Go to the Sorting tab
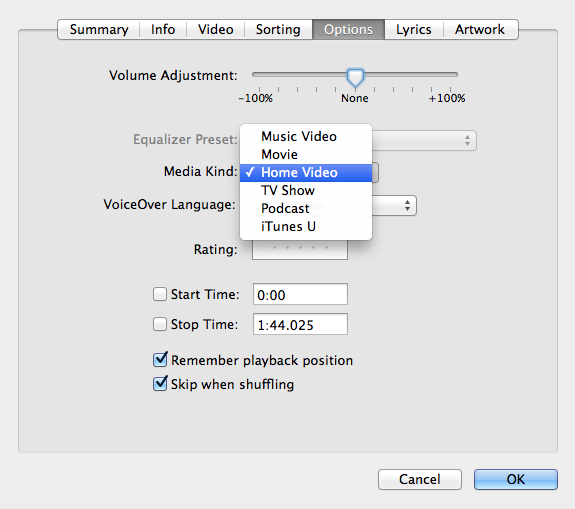 click(x=278, y=29)
